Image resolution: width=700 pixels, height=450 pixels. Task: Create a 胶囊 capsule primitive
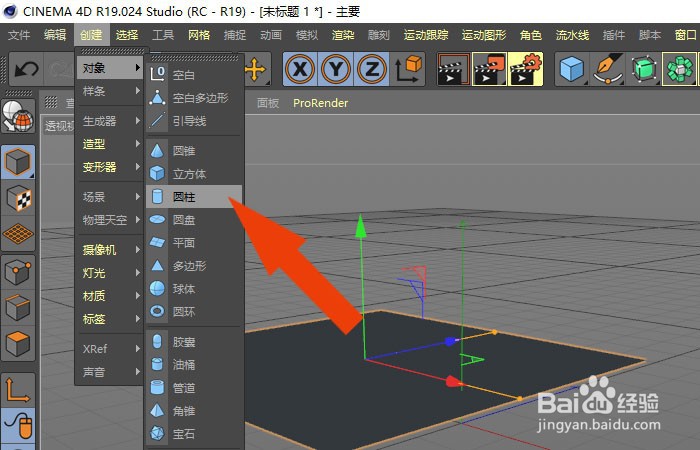click(x=194, y=342)
